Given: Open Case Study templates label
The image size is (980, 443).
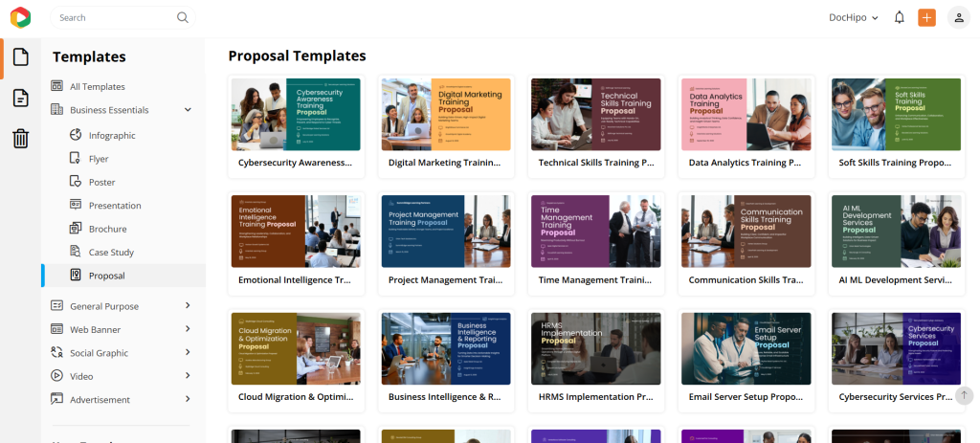Looking at the screenshot, I should pos(111,253).
